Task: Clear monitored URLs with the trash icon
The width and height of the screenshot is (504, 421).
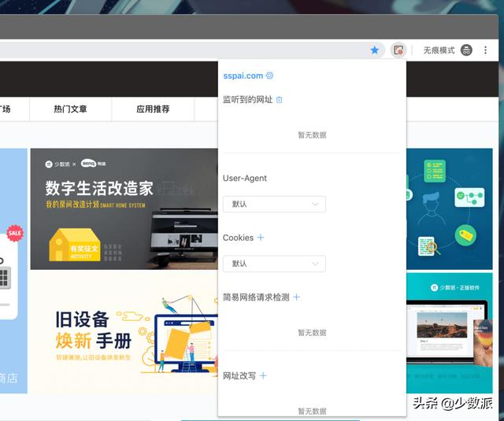Action: (280, 100)
